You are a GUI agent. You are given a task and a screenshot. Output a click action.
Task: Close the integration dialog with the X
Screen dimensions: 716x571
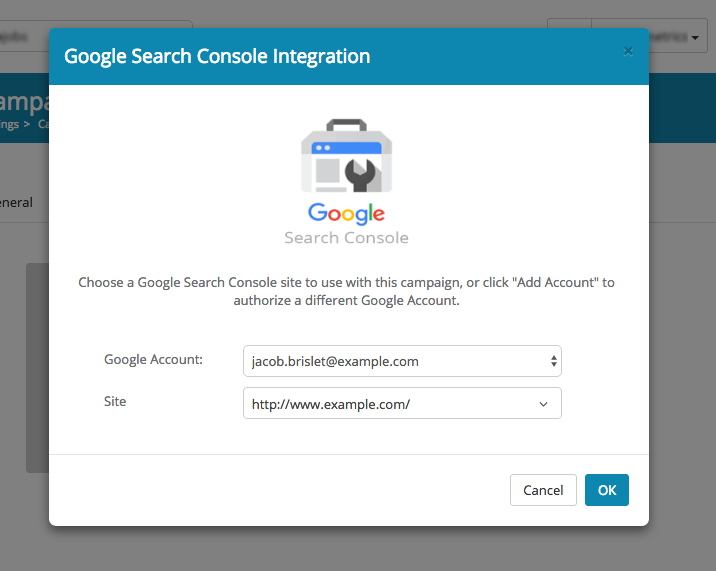[x=628, y=51]
